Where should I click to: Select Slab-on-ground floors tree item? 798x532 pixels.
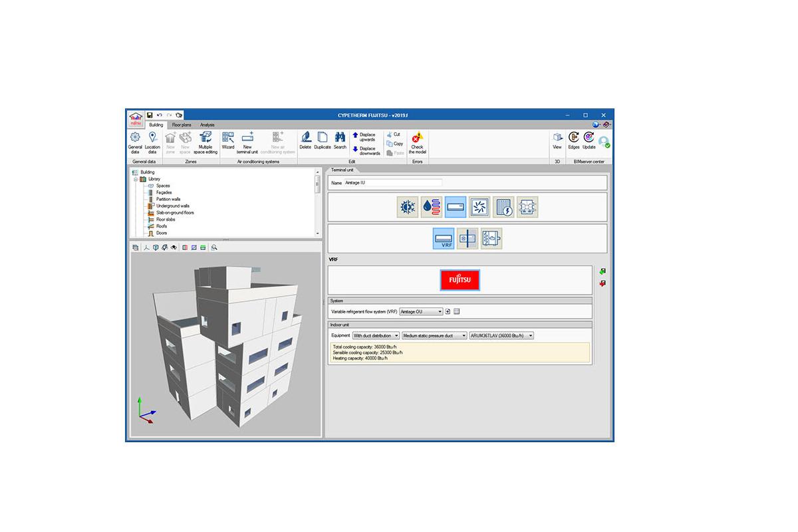point(175,213)
